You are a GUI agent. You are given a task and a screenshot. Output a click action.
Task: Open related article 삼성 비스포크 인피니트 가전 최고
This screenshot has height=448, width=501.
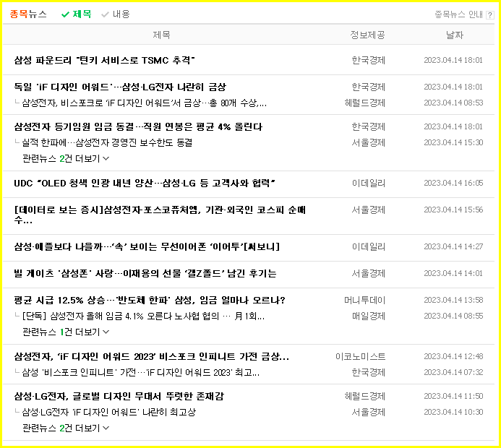pyautogui.click(x=140, y=372)
